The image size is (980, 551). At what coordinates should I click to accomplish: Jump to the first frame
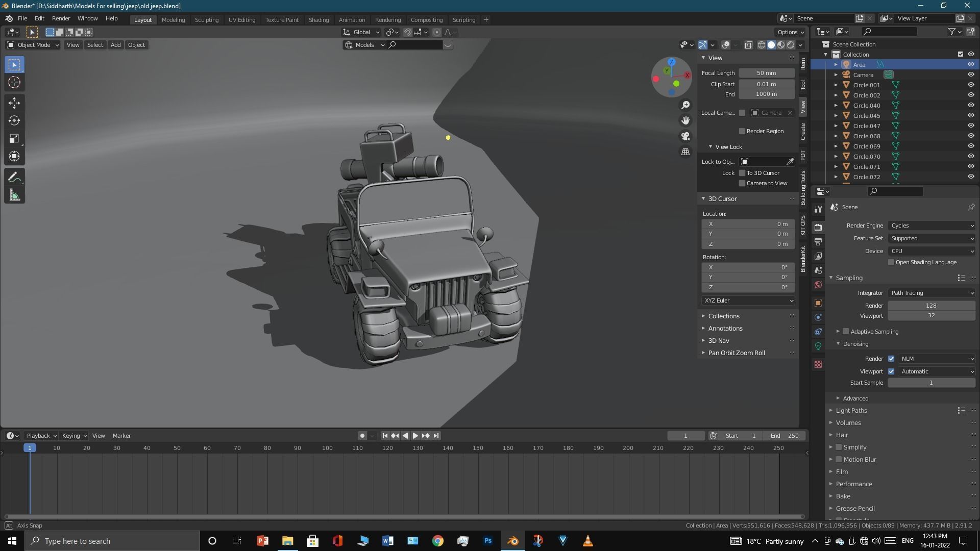(x=385, y=436)
